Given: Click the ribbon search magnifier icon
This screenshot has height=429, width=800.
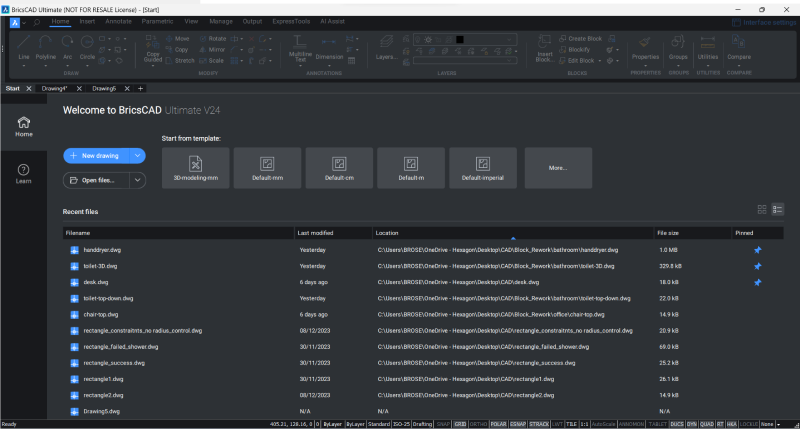Looking at the screenshot, I should [37, 22].
